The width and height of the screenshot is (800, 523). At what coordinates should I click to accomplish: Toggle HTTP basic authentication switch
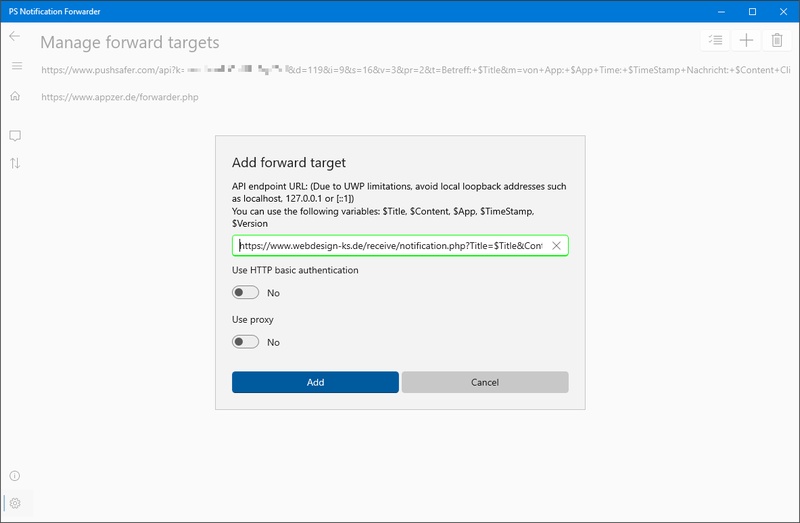[245, 292]
